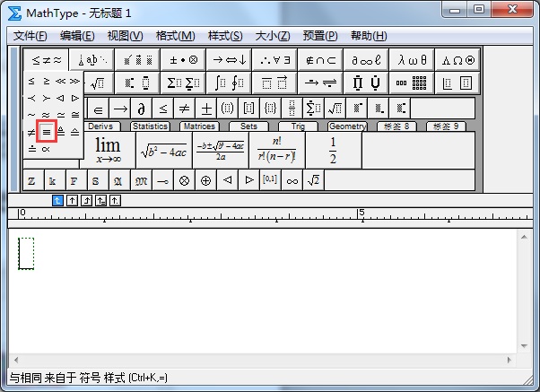Open the summation templates palette
The height and width of the screenshot is (392, 540).
coord(184,83)
